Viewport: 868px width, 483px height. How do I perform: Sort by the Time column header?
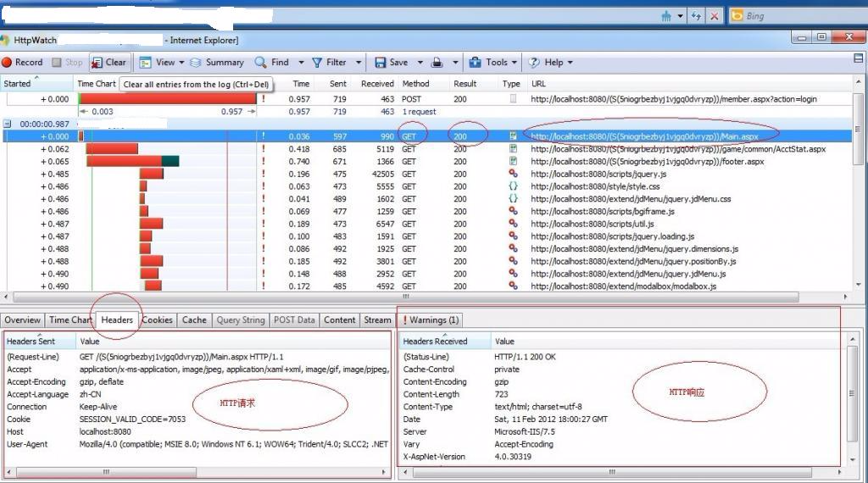[301, 84]
